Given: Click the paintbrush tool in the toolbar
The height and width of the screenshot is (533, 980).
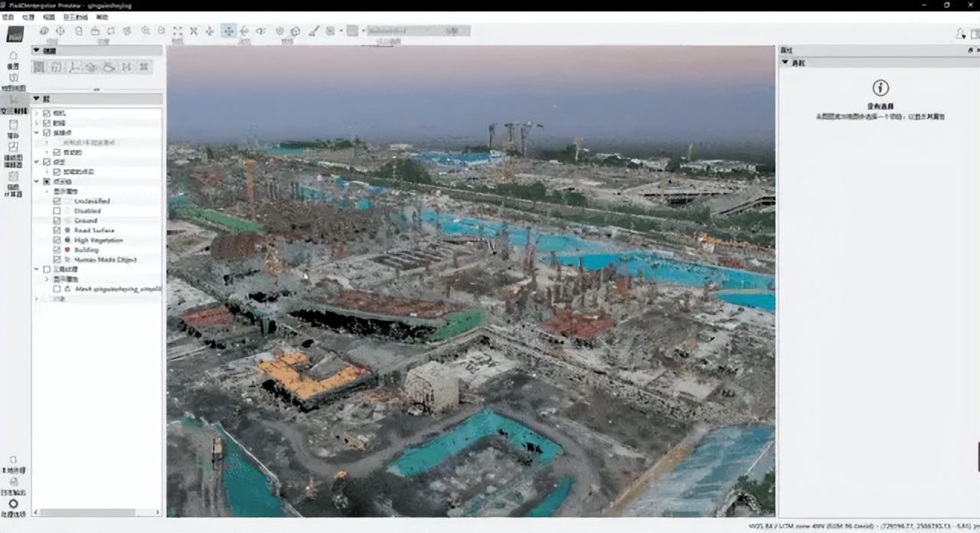Looking at the screenshot, I should [x=313, y=31].
